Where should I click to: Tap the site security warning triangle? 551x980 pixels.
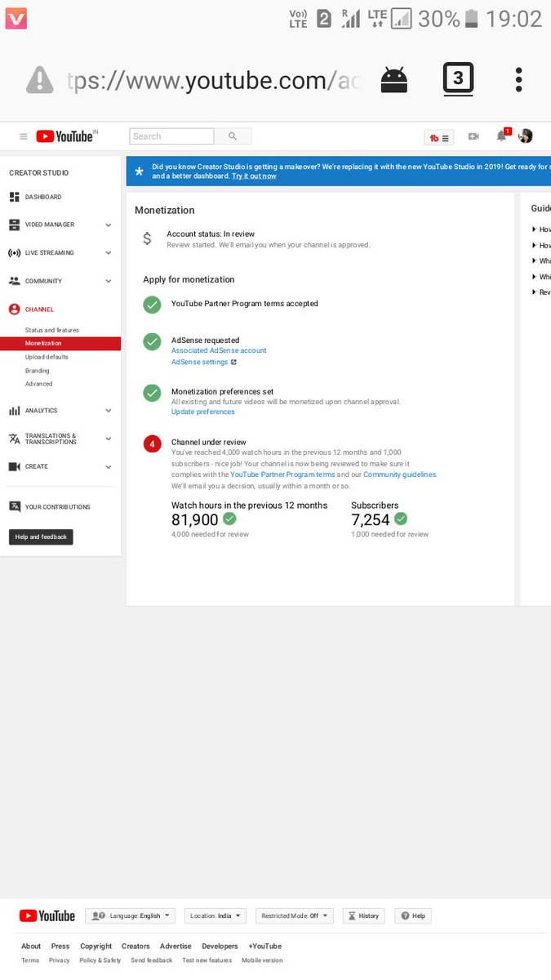(39, 80)
